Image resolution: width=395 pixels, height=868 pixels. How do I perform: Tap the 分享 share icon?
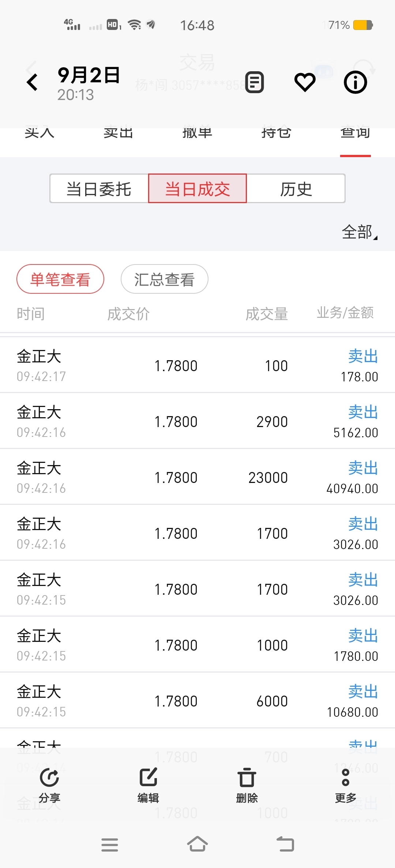coord(49,785)
